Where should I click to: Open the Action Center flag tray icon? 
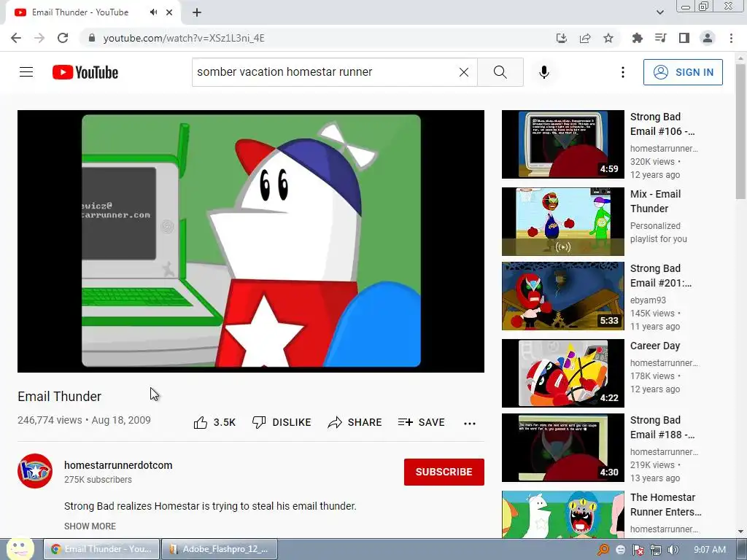[638, 550]
